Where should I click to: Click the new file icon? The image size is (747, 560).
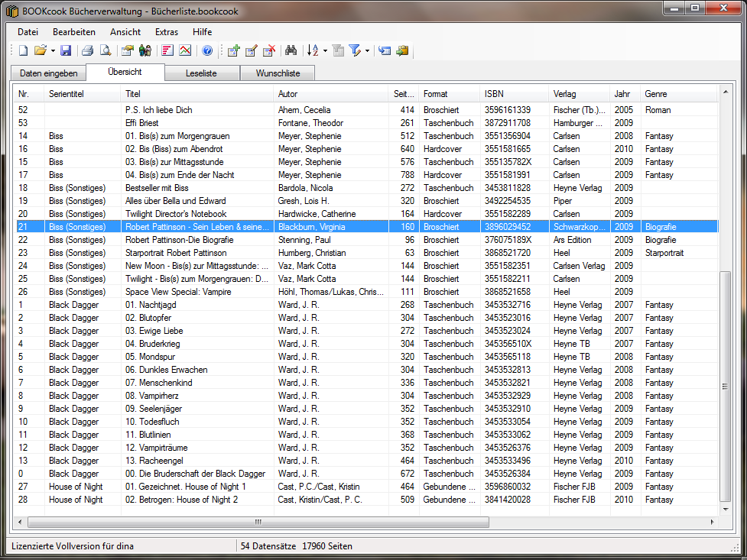point(23,51)
